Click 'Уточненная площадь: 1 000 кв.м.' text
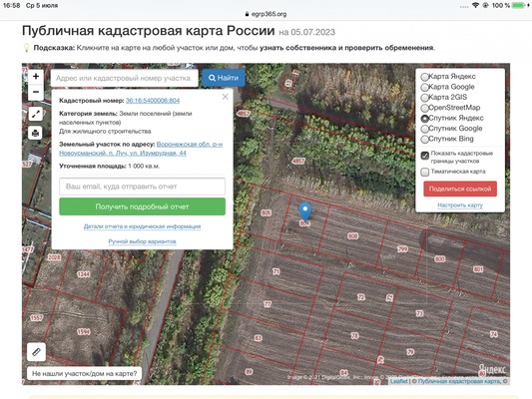532x399 pixels. pos(109,167)
